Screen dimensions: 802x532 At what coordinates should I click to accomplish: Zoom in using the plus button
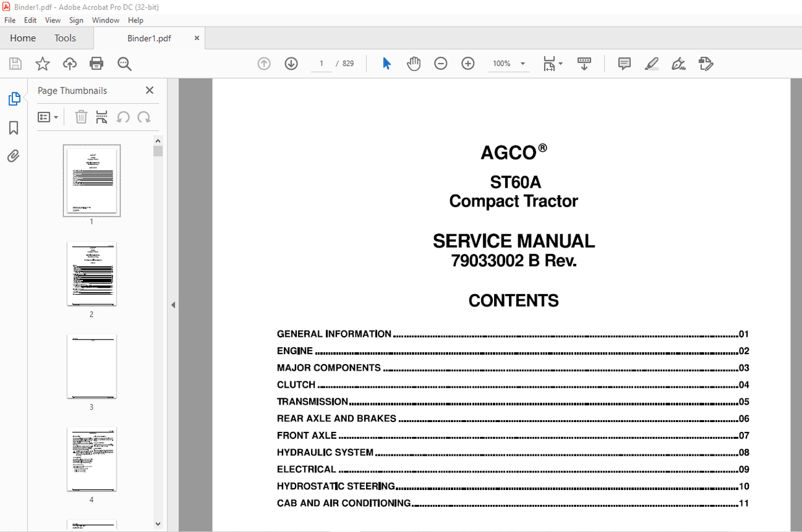click(x=468, y=63)
